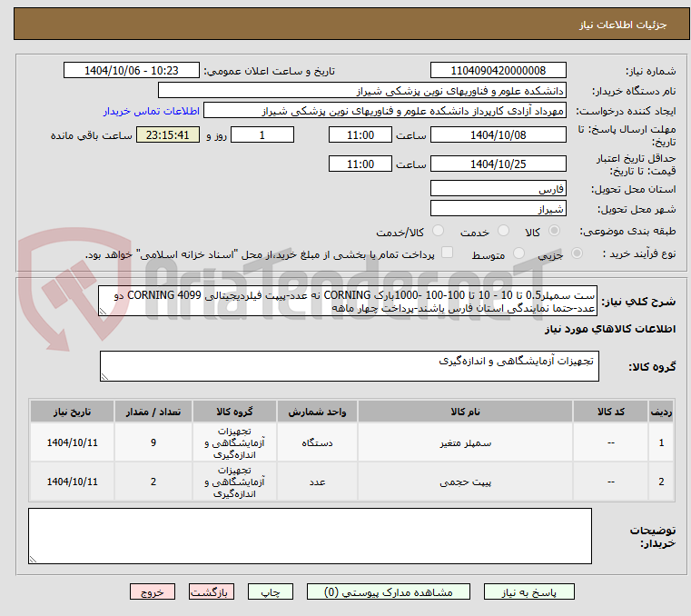
Task: Click the 11:00 time field beside 1404/10/25
Action: [x=360, y=164]
